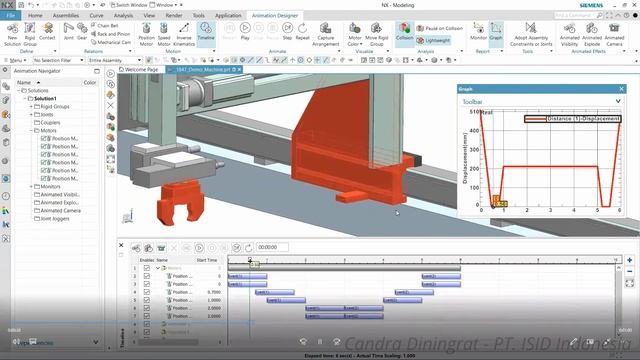
Task: Click Chain Belt in Relations group
Action: click(104, 25)
